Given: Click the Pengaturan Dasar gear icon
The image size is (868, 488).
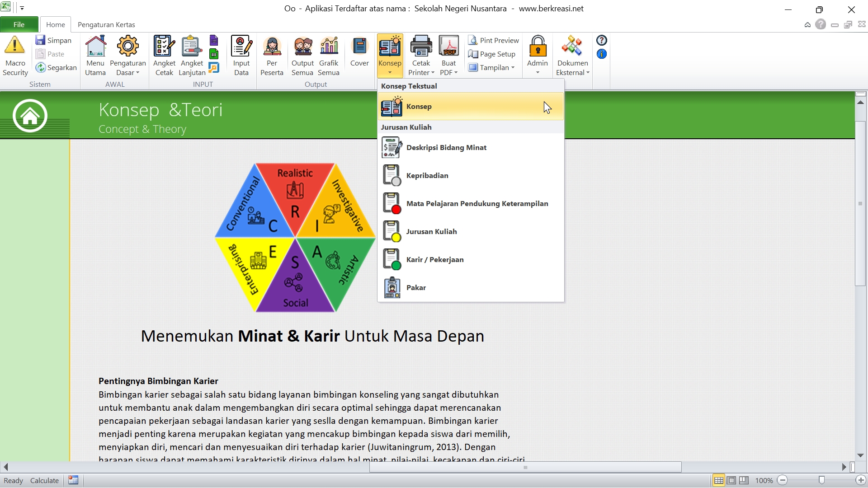Looking at the screenshot, I should [128, 46].
